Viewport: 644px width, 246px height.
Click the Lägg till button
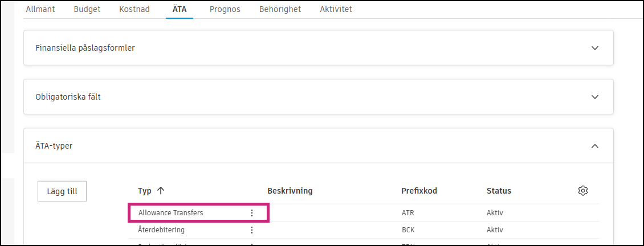coord(62,191)
